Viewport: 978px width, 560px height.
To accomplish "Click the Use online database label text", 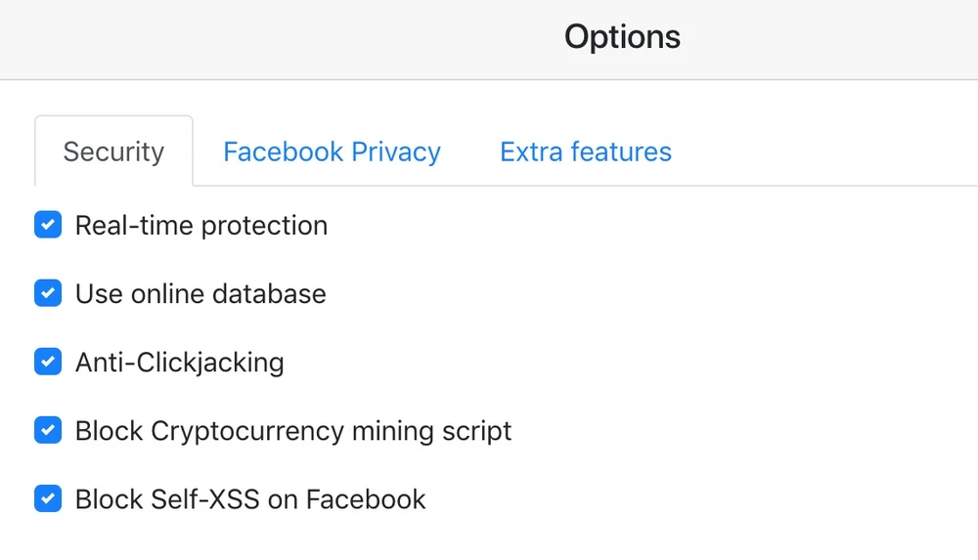I will click(x=200, y=294).
